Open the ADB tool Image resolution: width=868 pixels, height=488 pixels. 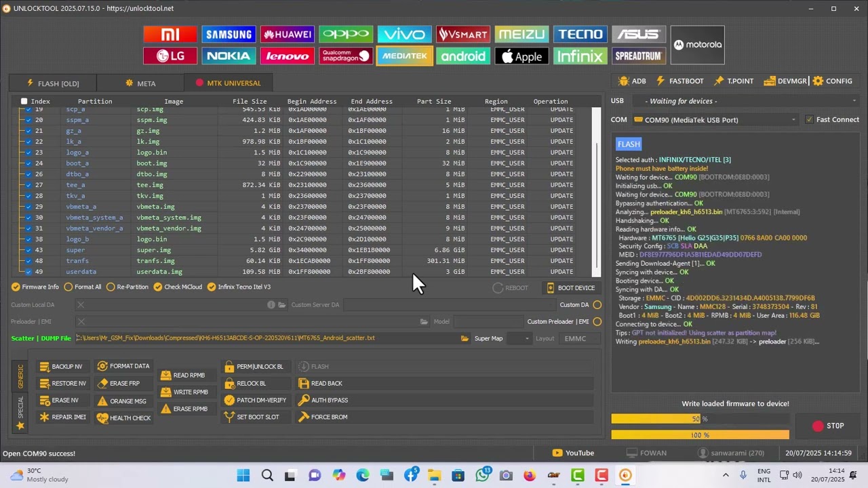632,81
